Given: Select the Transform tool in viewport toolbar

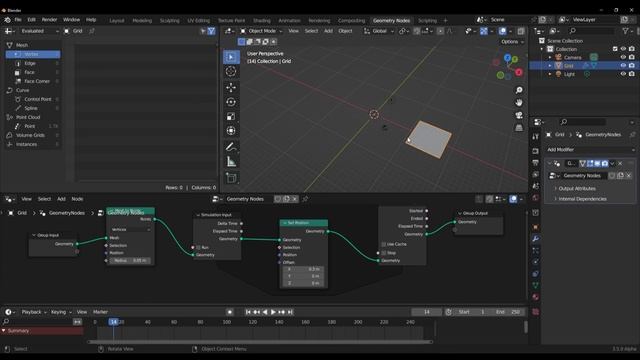Looking at the screenshot, I should coord(231,131).
